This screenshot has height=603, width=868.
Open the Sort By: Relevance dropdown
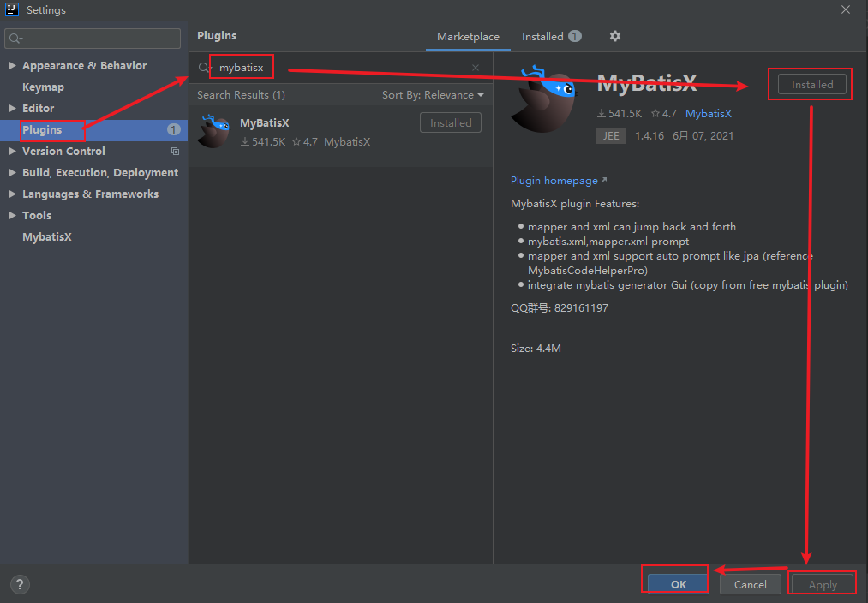click(x=433, y=94)
